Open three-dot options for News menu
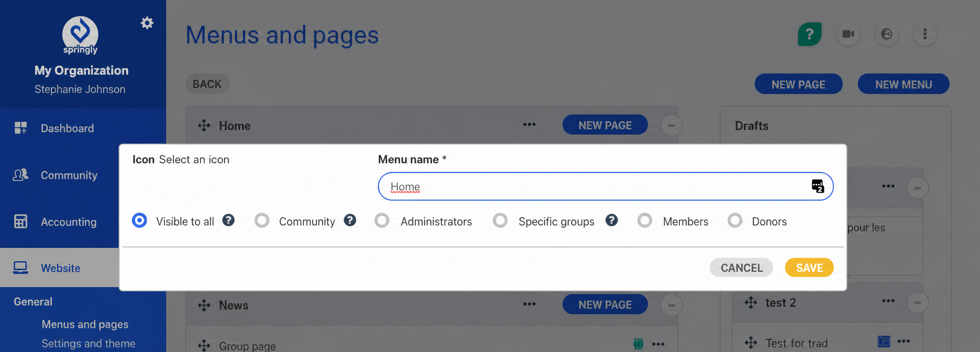Image resolution: width=980 pixels, height=352 pixels. tap(529, 304)
